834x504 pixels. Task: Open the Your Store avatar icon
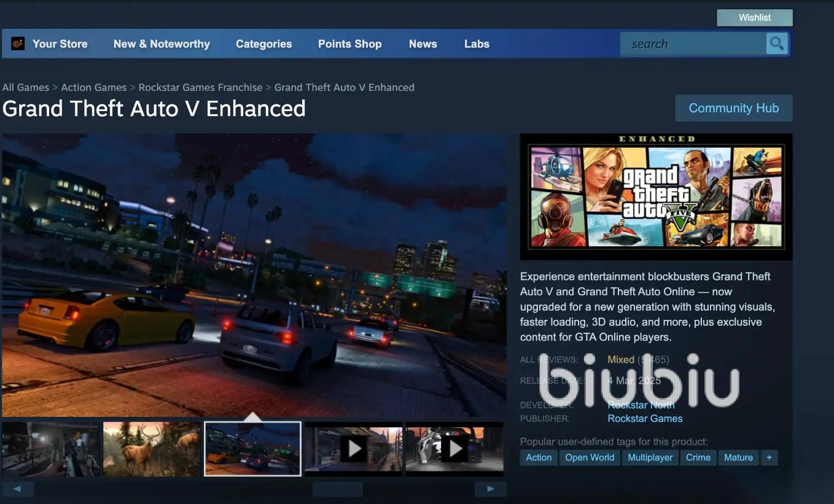pos(18,44)
